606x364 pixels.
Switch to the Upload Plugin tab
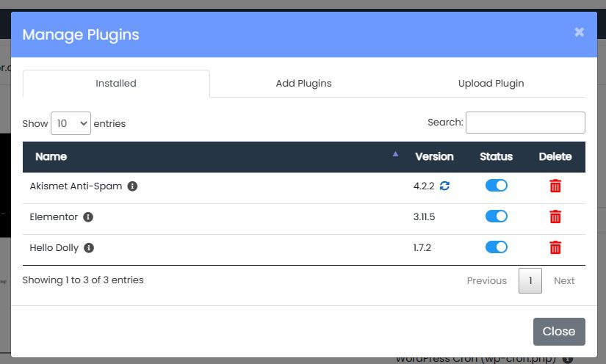[491, 84]
